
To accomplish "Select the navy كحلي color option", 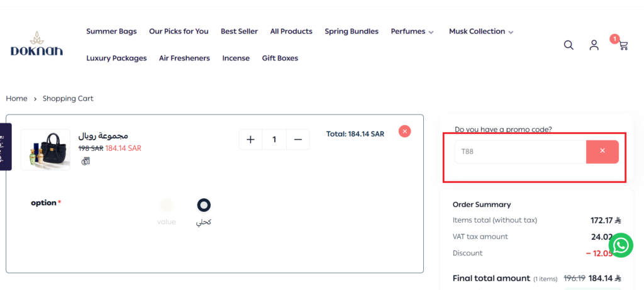I will [x=204, y=205].
